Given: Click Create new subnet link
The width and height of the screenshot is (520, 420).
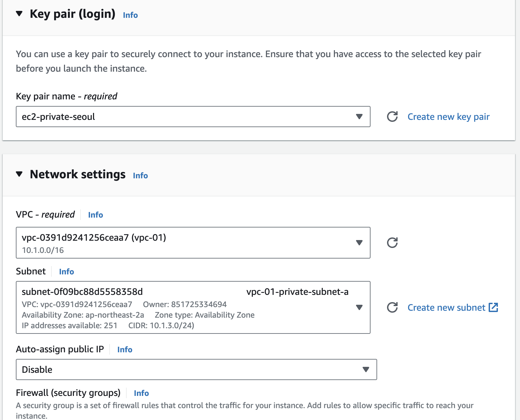Looking at the screenshot, I should [446, 308].
